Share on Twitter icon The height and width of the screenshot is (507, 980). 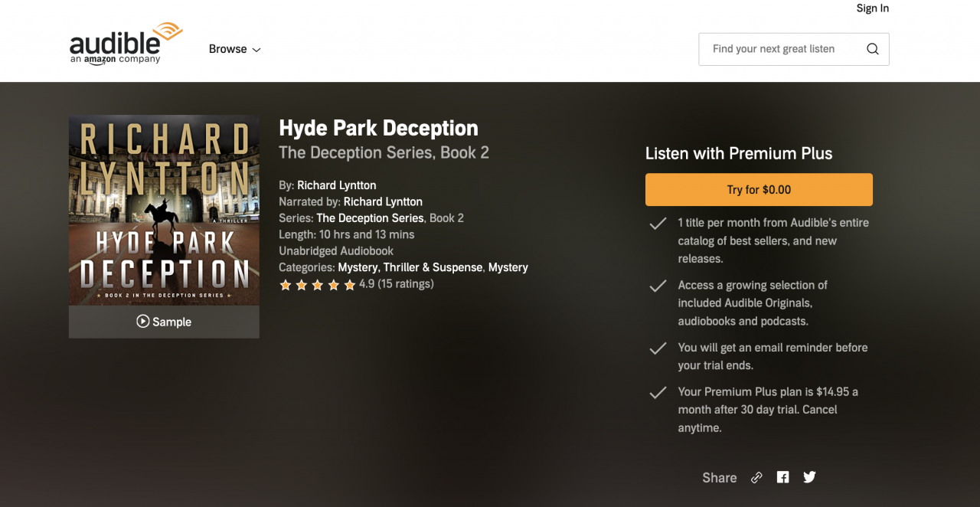click(809, 477)
